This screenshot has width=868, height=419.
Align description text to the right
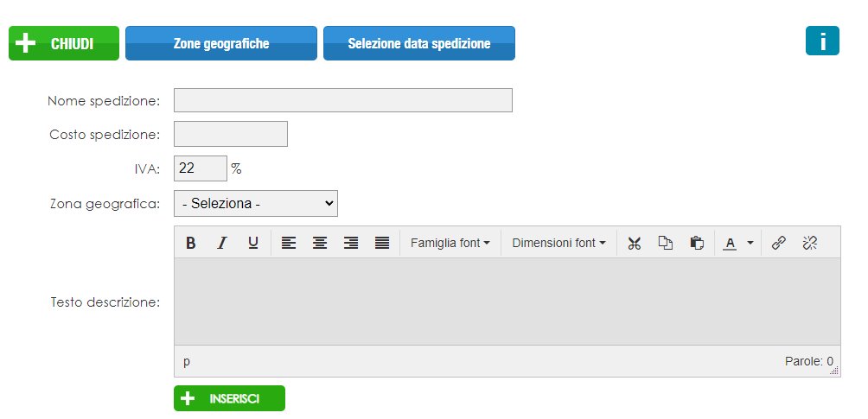[351, 244]
